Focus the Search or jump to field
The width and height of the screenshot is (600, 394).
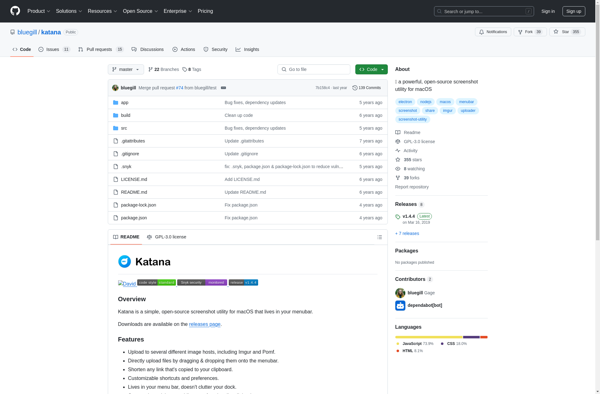pyautogui.click(x=484, y=11)
